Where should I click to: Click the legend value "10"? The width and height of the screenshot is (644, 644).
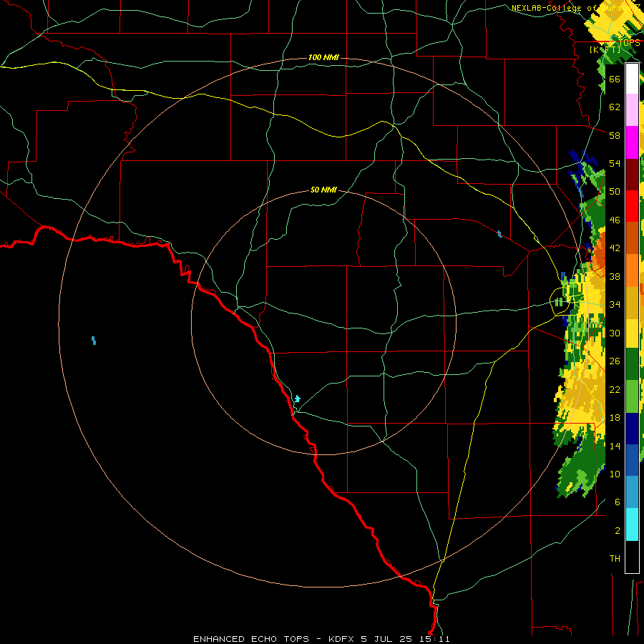[615, 474]
